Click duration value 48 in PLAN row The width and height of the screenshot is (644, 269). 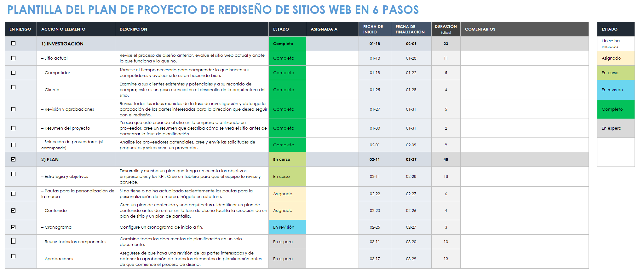pos(446,159)
